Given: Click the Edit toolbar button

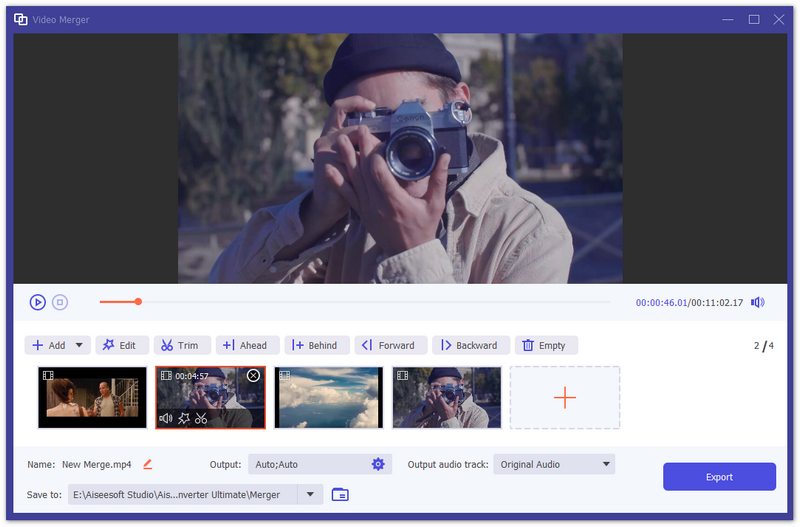Looking at the screenshot, I should [122, 345].
